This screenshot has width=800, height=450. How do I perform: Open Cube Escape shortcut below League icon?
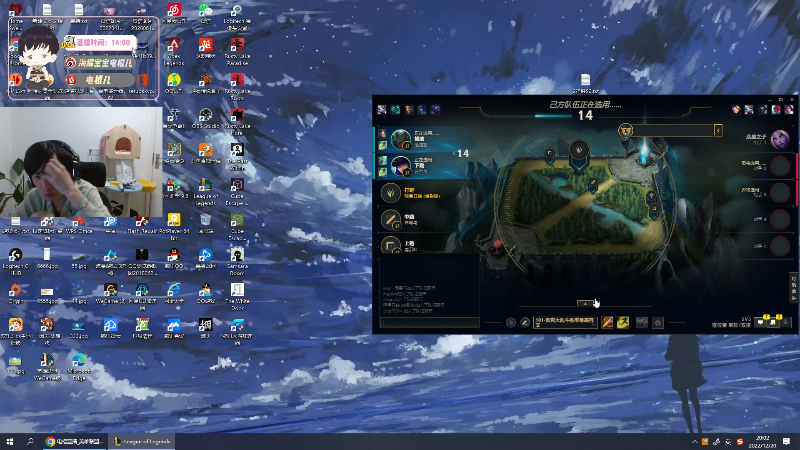click(237, 228)
